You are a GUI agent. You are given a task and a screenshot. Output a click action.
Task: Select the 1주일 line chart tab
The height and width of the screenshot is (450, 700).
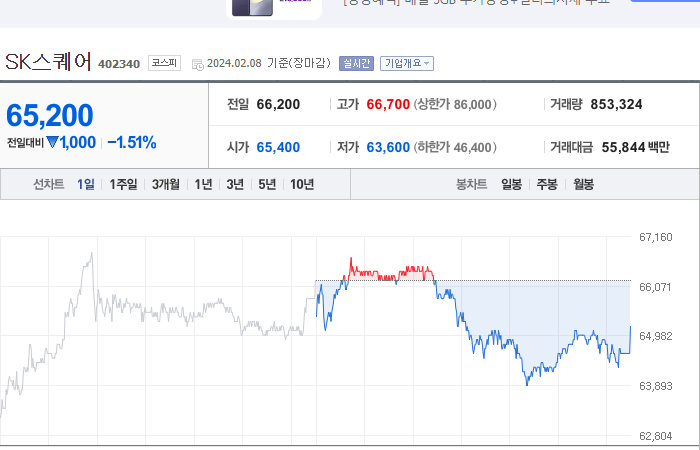123,184
